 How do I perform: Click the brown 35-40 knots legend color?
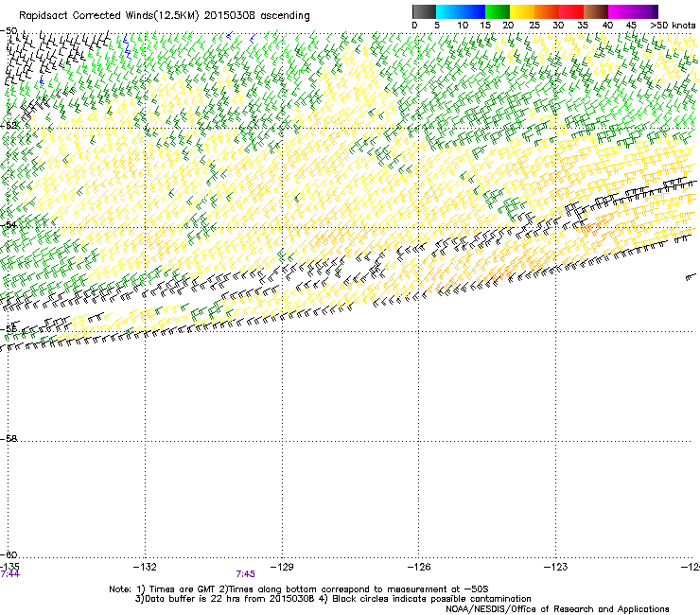(x=596, y=11)
